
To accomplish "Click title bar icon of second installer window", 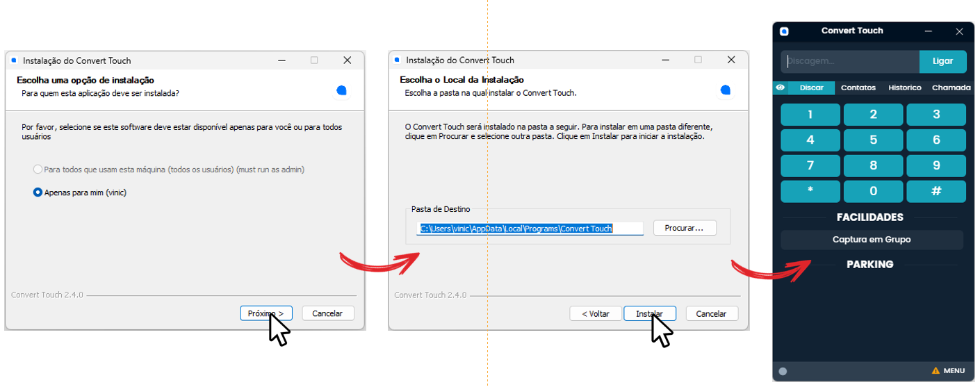I will point(397,60).
